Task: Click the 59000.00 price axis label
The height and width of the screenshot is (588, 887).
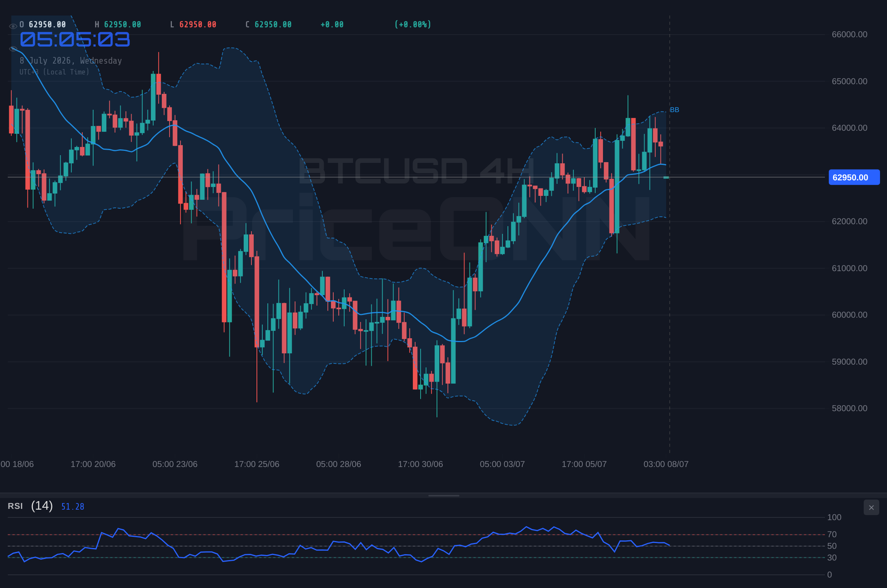Action: tap(849, 362)
